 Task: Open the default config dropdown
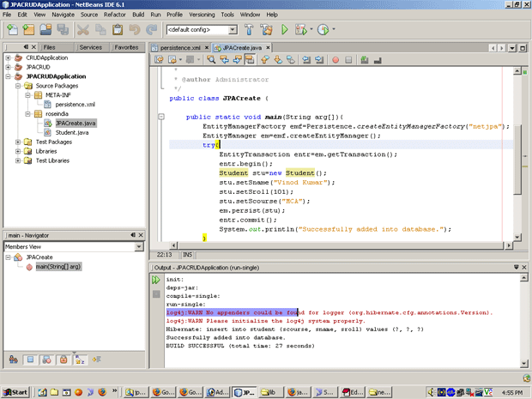[x=233, y=30]
